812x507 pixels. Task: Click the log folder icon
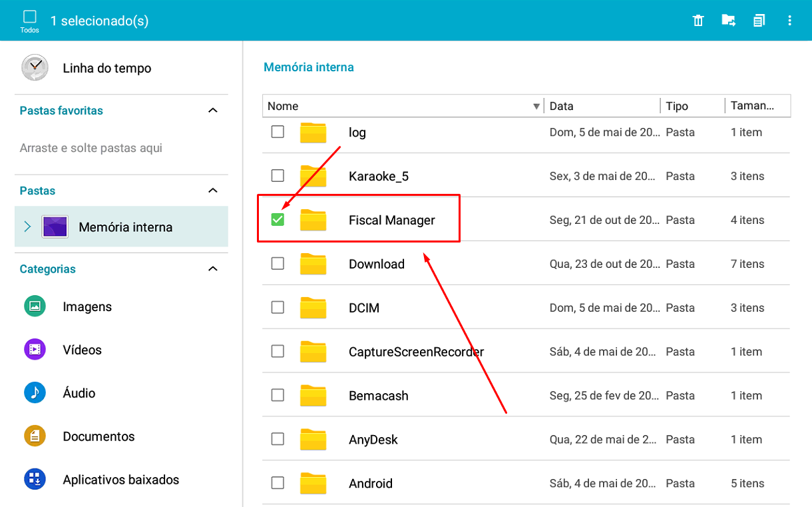(313, 133)
